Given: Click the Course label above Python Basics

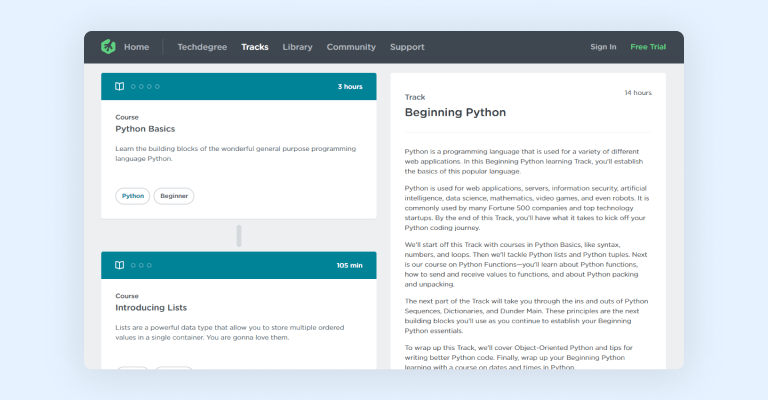Looking at the screenshot, I should [127, 117].
